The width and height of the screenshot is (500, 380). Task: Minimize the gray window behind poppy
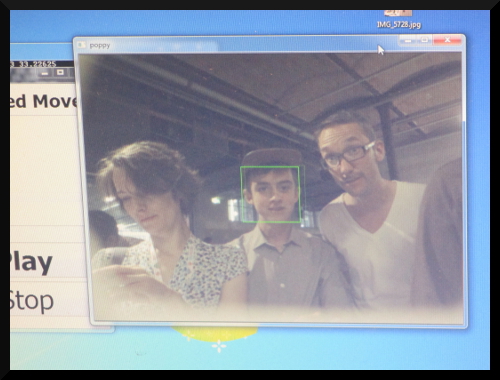[44, 73]
